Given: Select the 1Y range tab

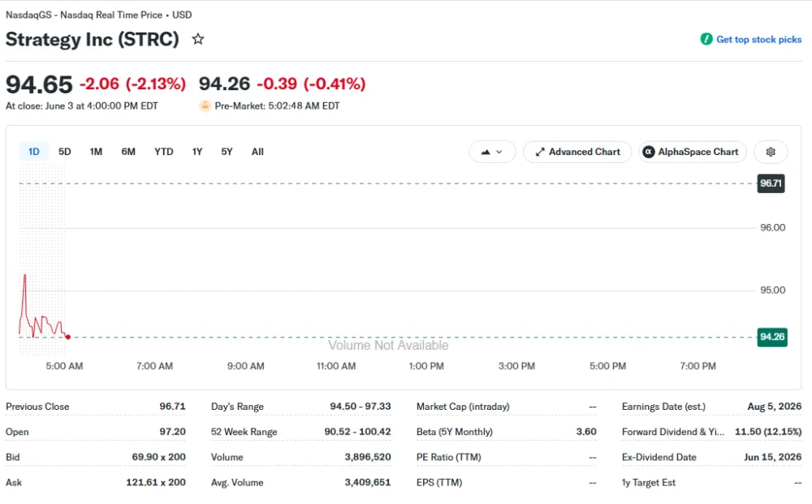Looking at the screenshot, I should point(197,152).
